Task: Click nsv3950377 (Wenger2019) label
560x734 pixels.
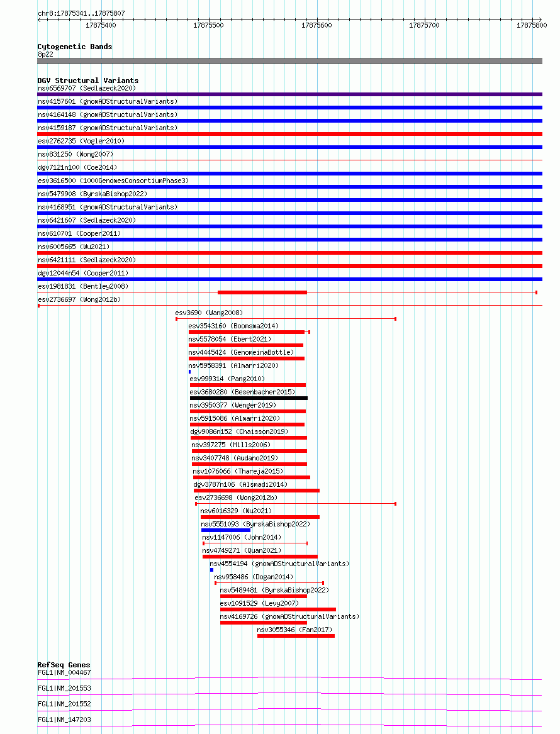Action: click(x=233, y=405)
